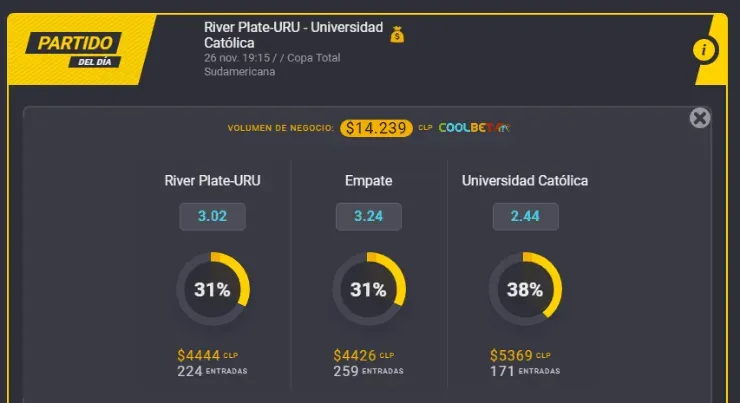The image size is (740, 403).
Task: Open the yellow info icon
Action: pos(704,50)
